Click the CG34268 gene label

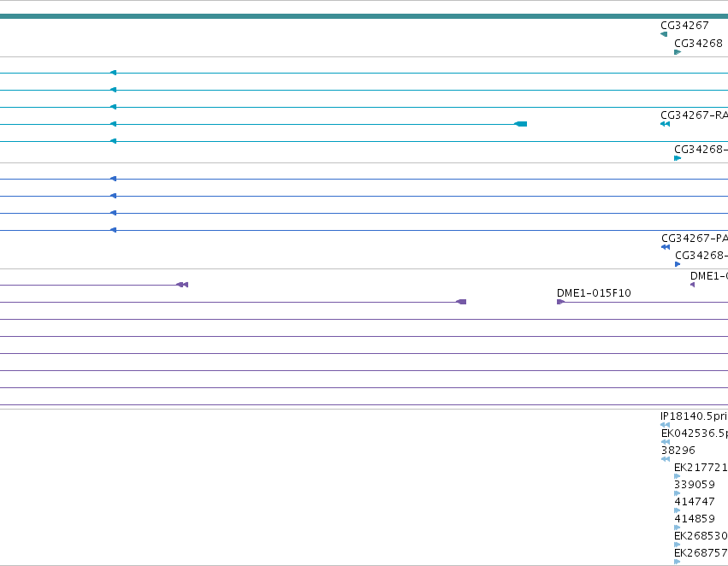click(x=698, y=43)
